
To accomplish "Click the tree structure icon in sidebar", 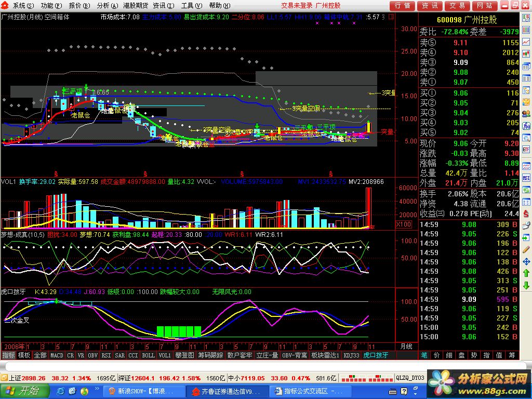I will tap(526, 90).
